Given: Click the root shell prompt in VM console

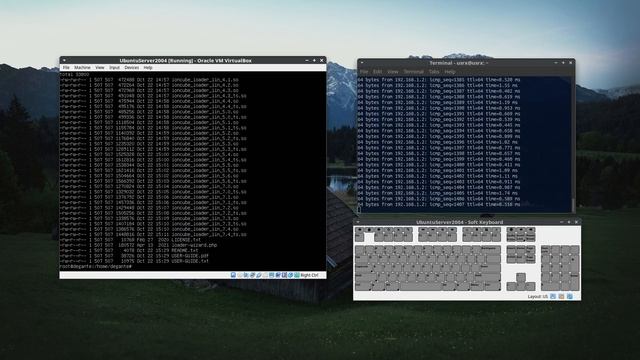Looking at the screenshot, I should pos(96,267).
